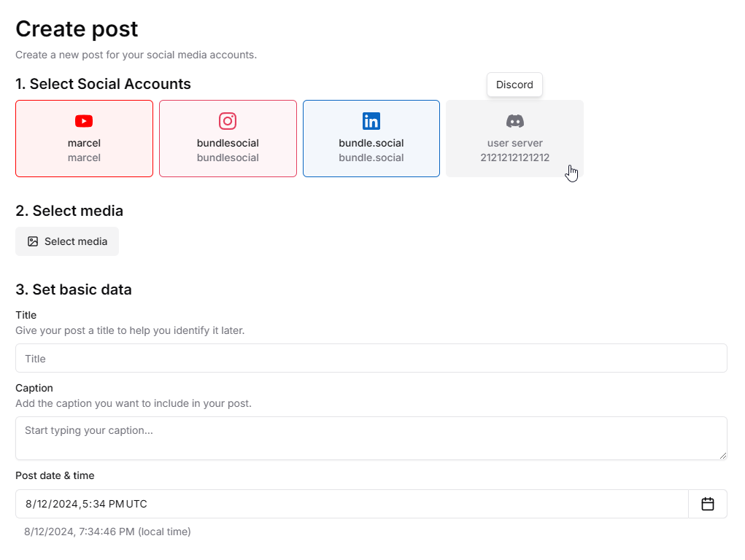Open the calendar date picker icon
745x560 pixels.
[x=708, y=504]
